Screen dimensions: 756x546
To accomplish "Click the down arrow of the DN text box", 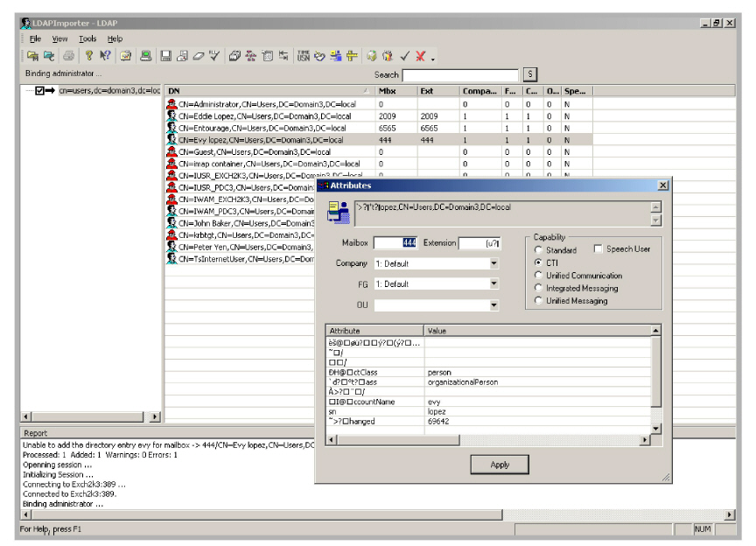I will point(655,220).
